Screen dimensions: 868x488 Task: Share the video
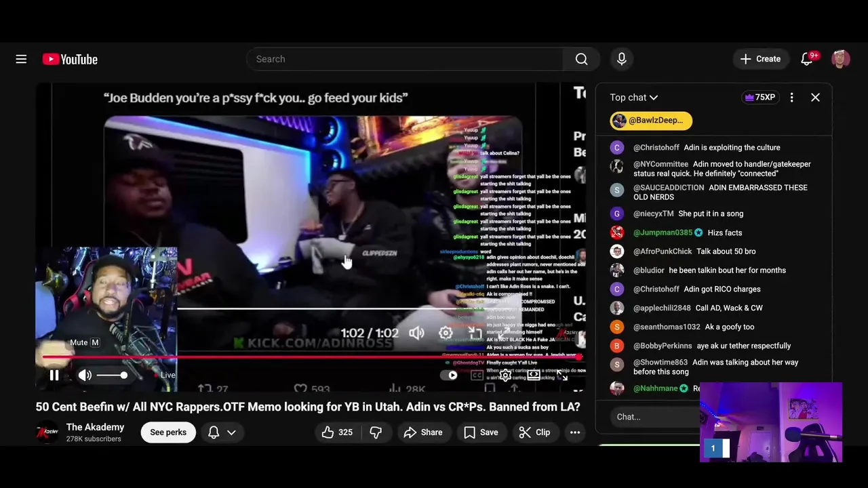[423, 432]
